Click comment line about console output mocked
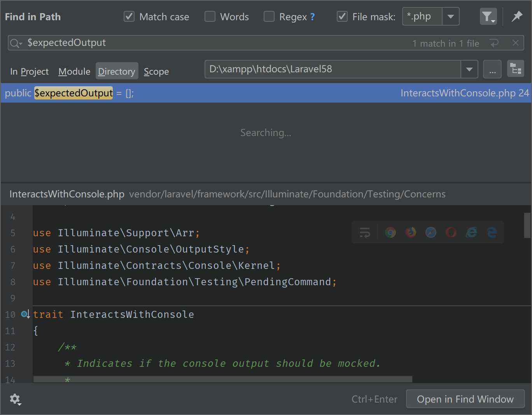Screen dimensions: 532x415 point(222,363)
